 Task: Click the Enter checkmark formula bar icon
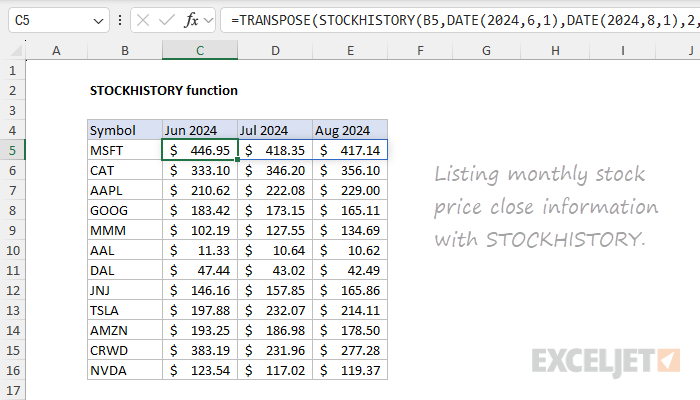pyautogui.click(x=167, y=20)
